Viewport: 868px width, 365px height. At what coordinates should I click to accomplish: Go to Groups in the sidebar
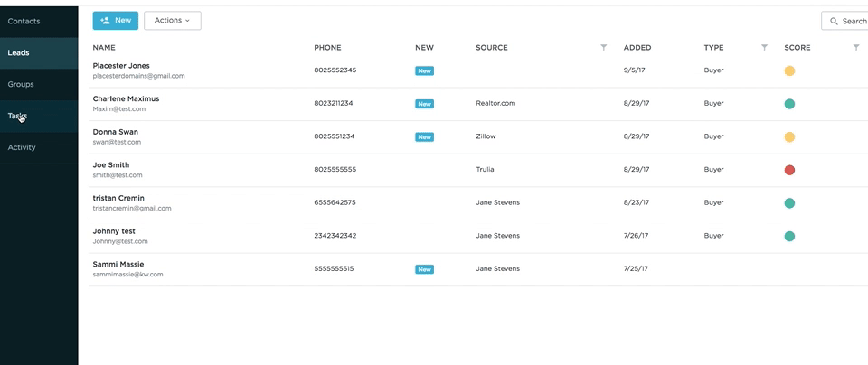(39, 85)
